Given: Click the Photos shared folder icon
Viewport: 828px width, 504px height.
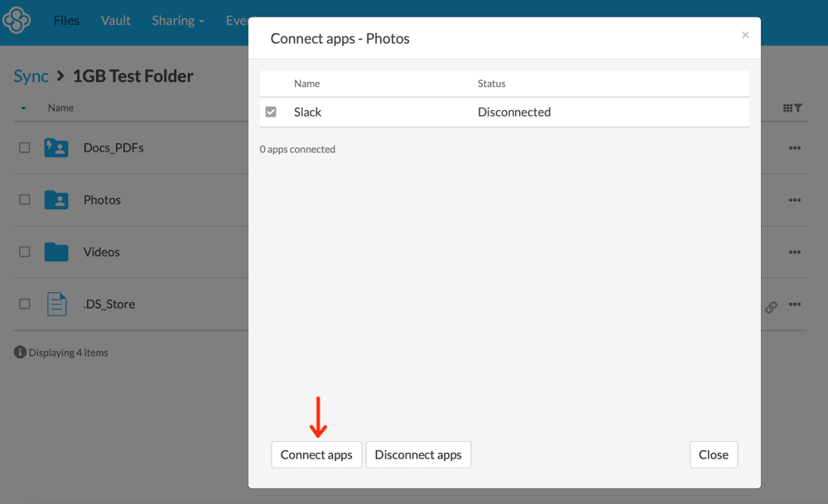Looking at the screenshot, I should (x=56, y=200).
